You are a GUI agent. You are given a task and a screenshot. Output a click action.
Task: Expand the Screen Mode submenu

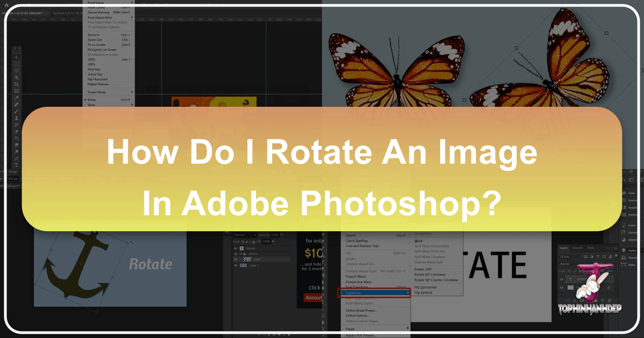point(97,92)
